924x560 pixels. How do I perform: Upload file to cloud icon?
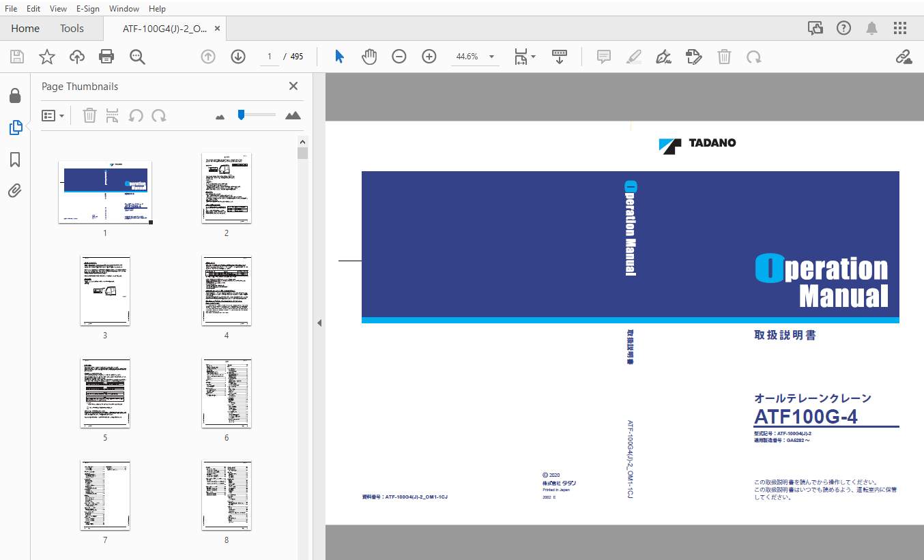(x=77, y=57)
